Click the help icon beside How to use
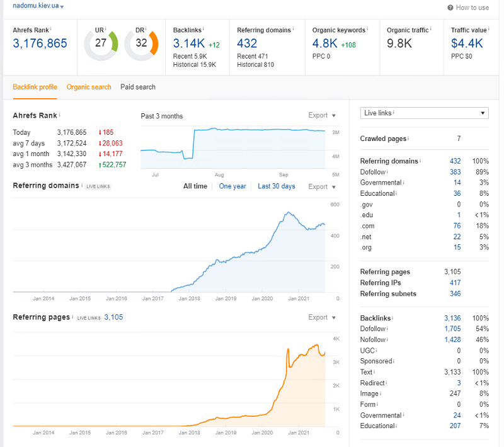 point(450,8)
